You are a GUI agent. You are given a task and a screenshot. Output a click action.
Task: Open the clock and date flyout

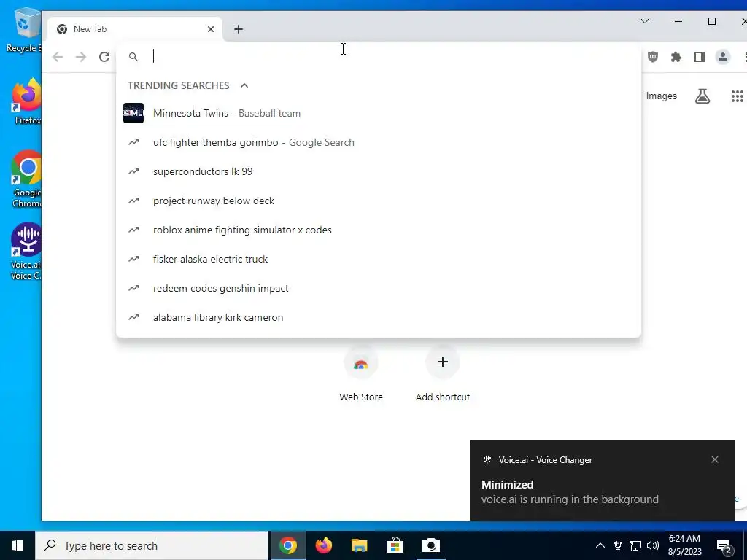(x=684, y=545)
